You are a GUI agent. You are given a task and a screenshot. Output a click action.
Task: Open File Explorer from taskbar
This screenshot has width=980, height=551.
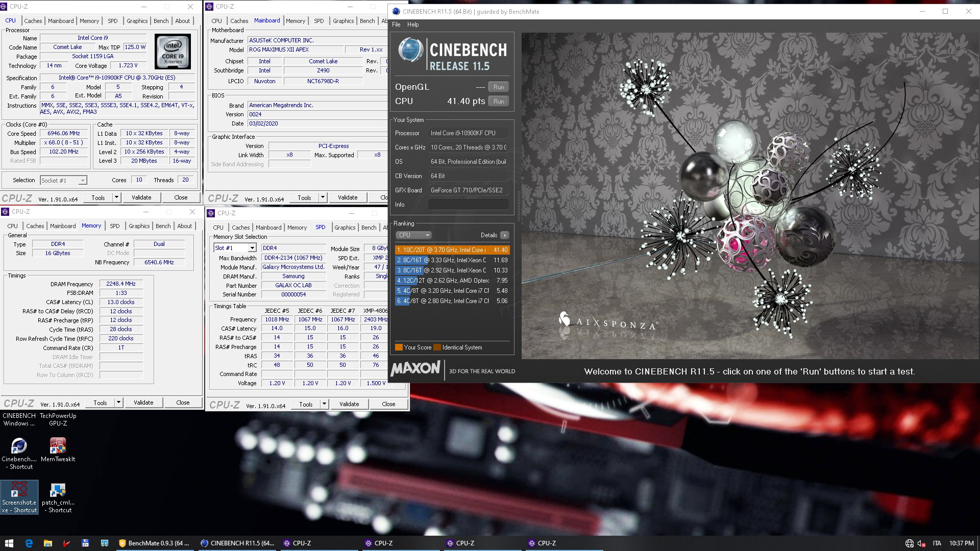[x=47, y=543]
